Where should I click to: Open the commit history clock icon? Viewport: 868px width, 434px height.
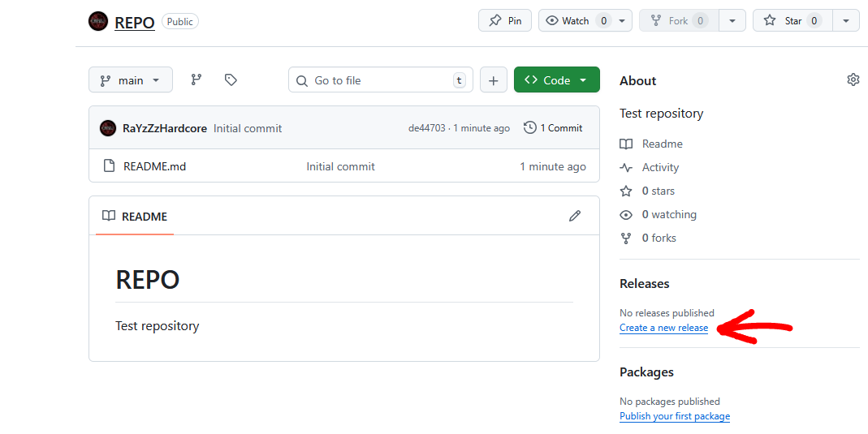(x=530, y=127)
